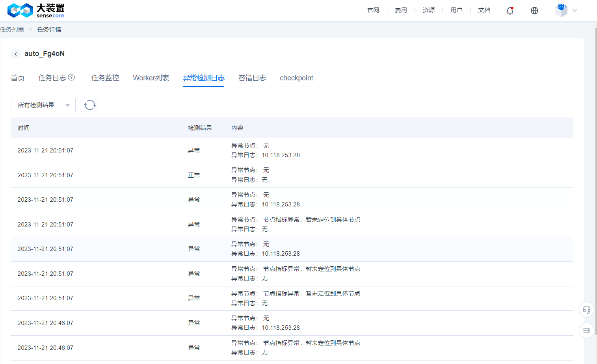
Task: Go back using the arrow beside auto_Fg4oN
Action: tap(16, 54)
